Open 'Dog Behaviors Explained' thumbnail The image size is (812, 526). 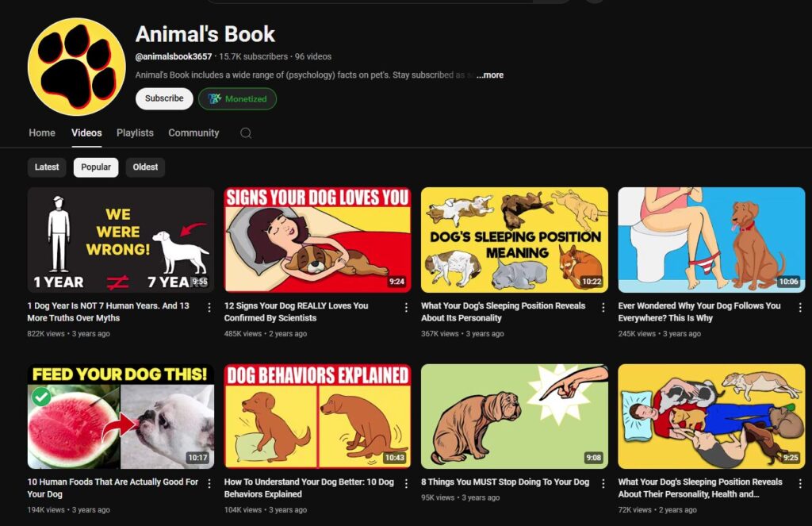coord(317,417)
